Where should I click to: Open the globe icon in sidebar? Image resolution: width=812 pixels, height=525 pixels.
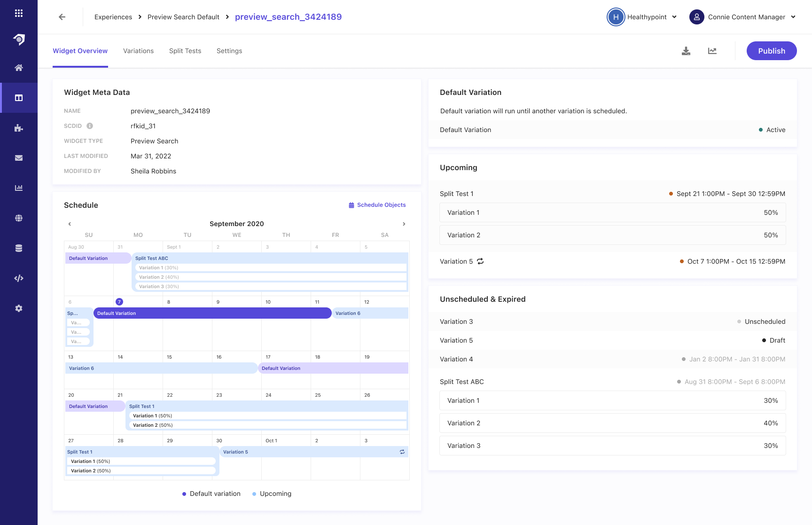click(x=19, y=218)
